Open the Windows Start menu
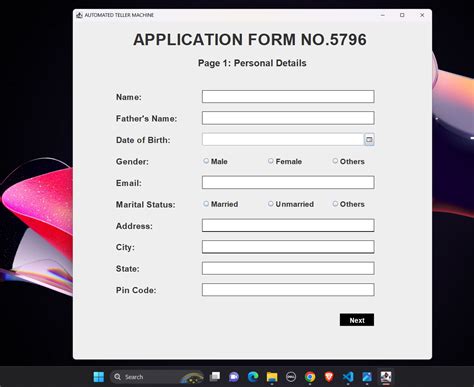 [99, 377]
